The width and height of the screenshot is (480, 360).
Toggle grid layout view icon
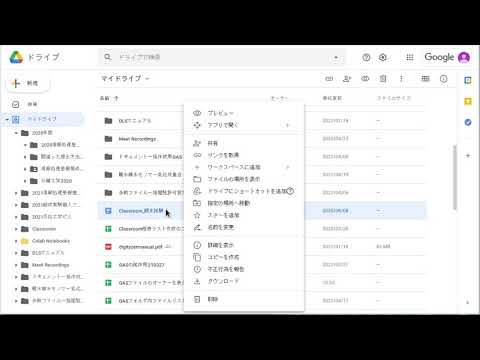pyautogui.click(x=425, y=79)
